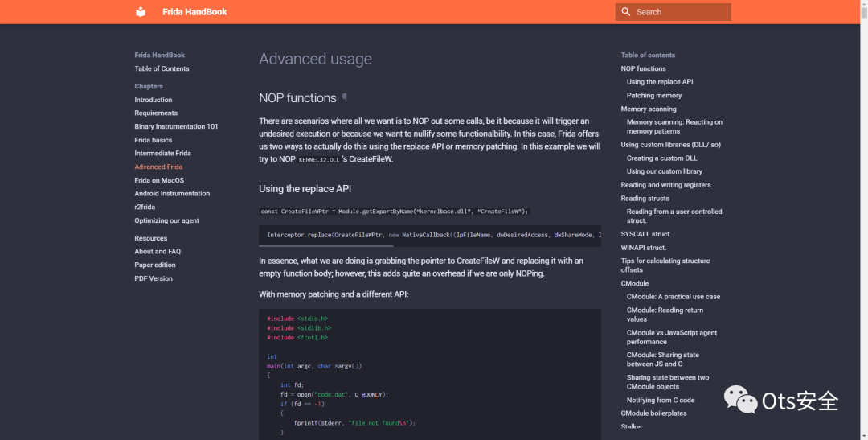Open the PDF Version resource
Screen dimensions: 868x440
pos(154,278)
